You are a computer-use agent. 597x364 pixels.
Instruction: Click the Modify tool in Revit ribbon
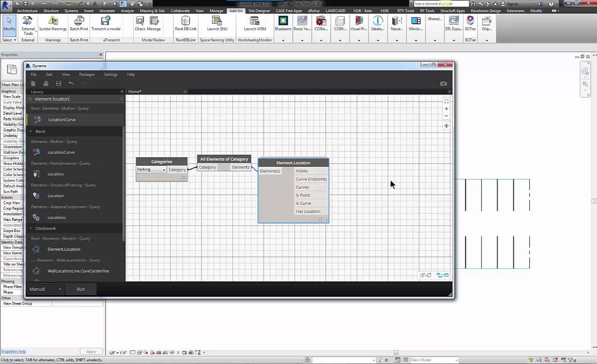coord(9,25)
